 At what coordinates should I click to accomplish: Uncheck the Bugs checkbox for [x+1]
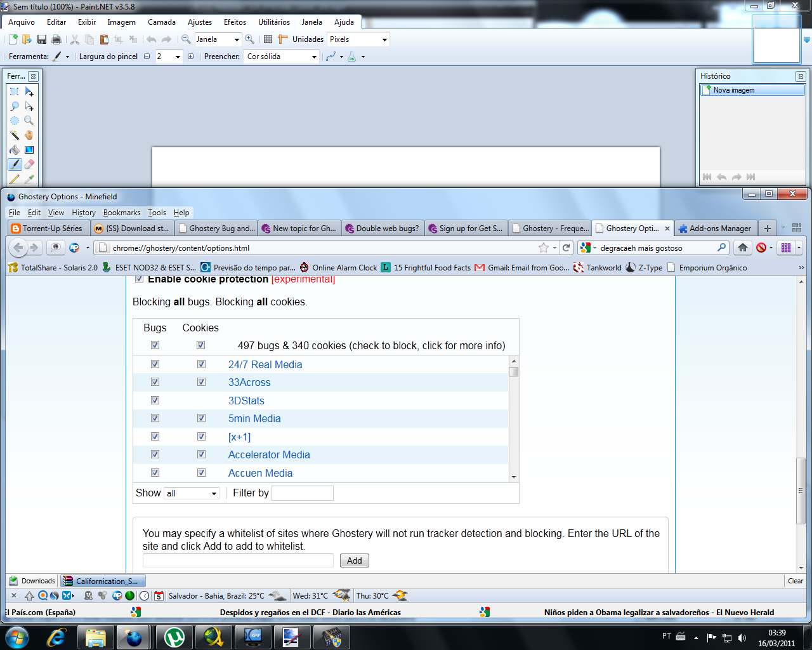pyautogui.click(x=155, y=437)
